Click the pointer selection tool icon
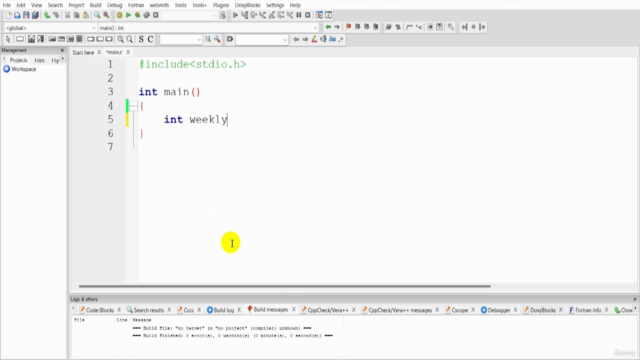Screen dimensions: 640x360 [x=8, y=39]
